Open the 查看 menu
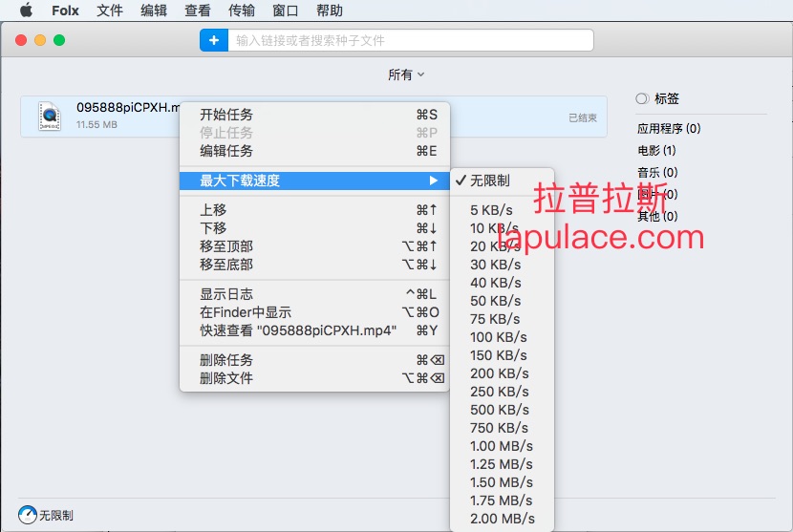 pos(198,11)
